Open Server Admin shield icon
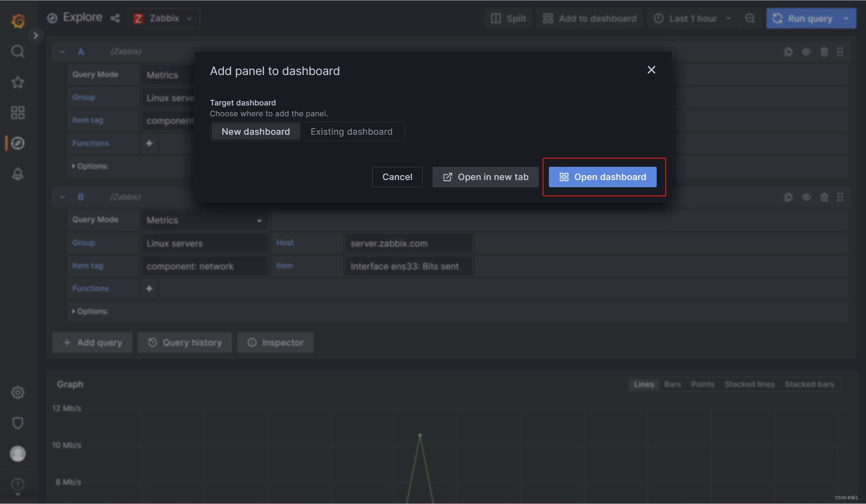 18,423
